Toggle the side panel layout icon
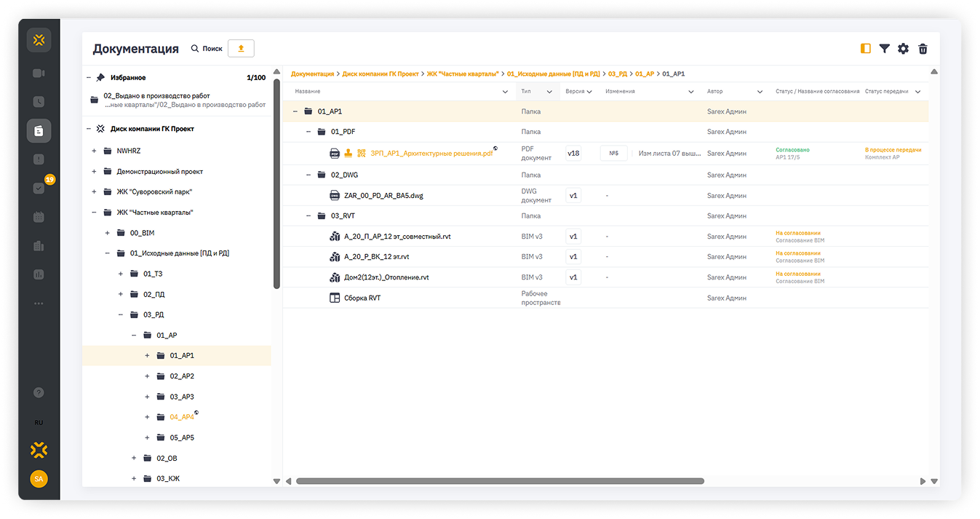Image resolution: width=980 pixels, height=519 pixels. tap(865, 49)
